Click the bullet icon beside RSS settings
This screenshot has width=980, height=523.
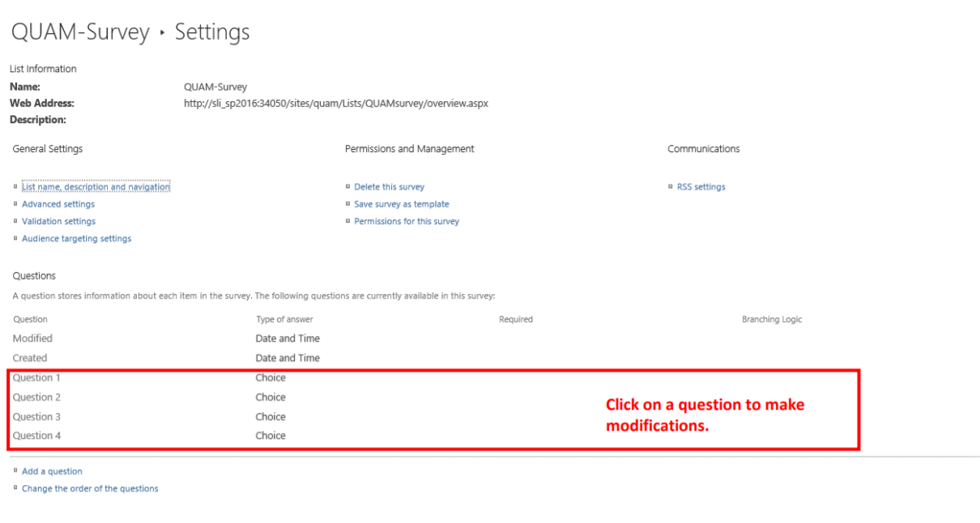coord(670,186)
